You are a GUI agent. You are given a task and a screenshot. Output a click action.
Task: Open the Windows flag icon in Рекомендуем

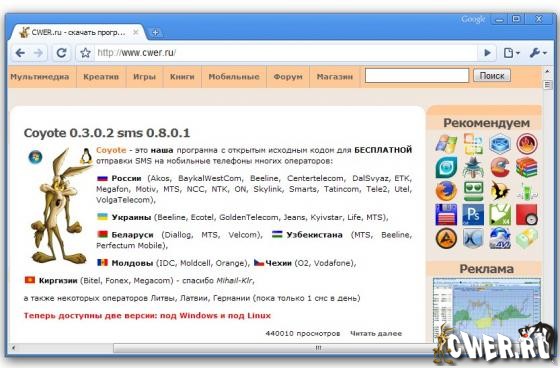(446, 144)
